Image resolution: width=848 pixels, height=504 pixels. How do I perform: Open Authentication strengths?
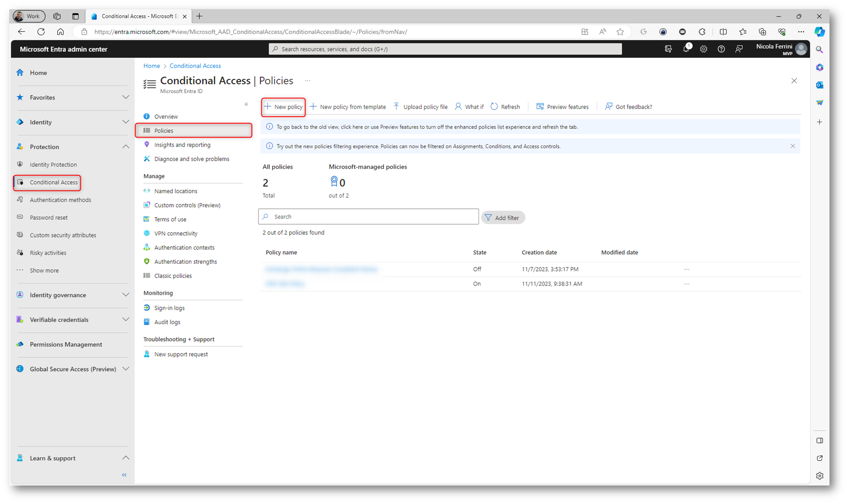coord(185,261)
